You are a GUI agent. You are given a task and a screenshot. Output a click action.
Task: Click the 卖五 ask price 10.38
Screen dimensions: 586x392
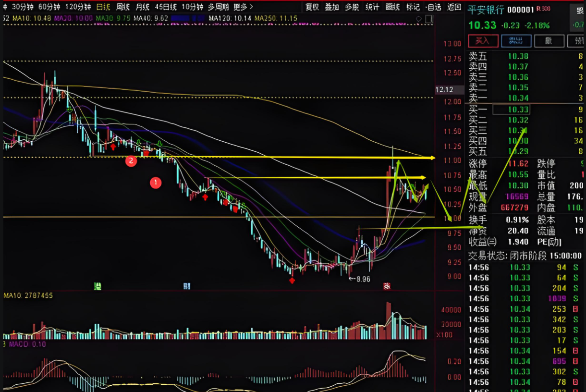518,56
